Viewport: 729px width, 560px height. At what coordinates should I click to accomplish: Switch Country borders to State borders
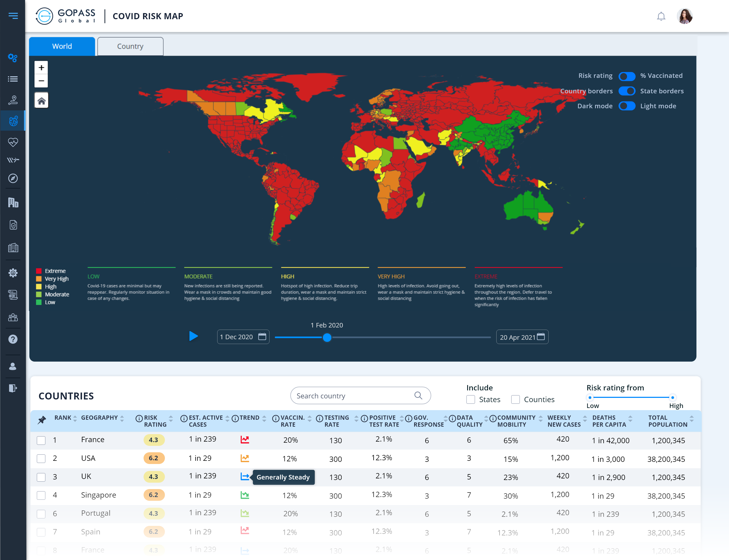(x=627, y=91)
